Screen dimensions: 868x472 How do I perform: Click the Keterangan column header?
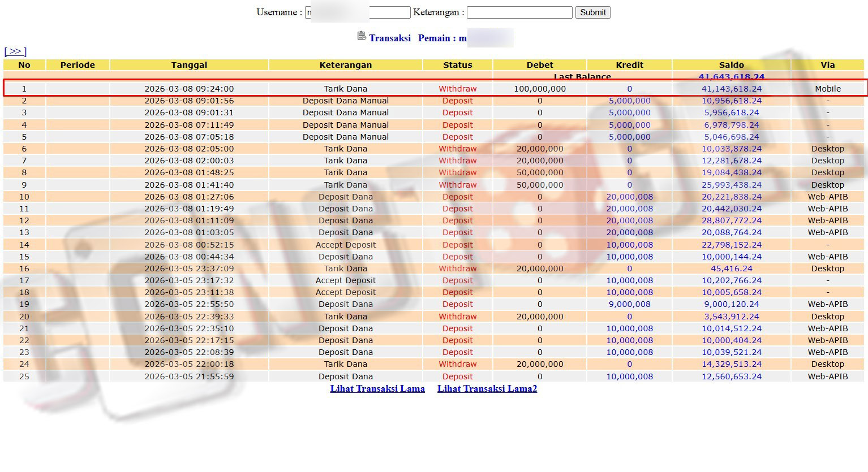pyautogui.click(x=345, y=65)
